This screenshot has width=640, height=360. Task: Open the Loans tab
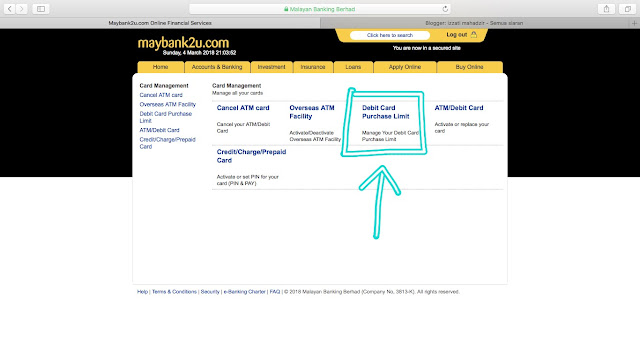pos(353,67)
